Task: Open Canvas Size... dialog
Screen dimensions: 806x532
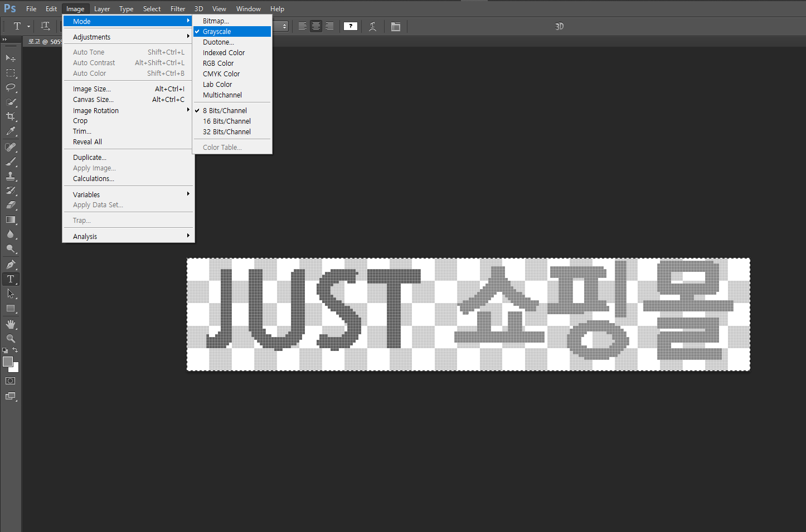Action: pyautogui.click(x=128, y=100)
